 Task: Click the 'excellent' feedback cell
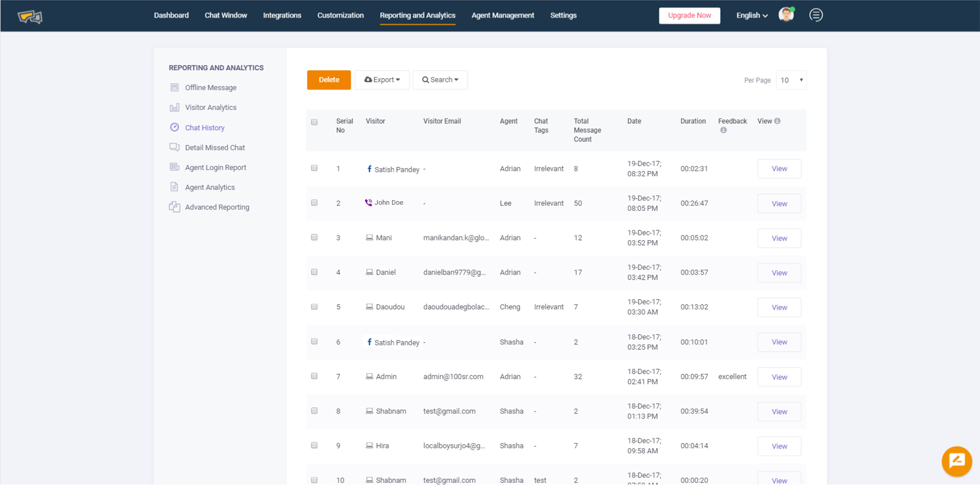point(732,376)
